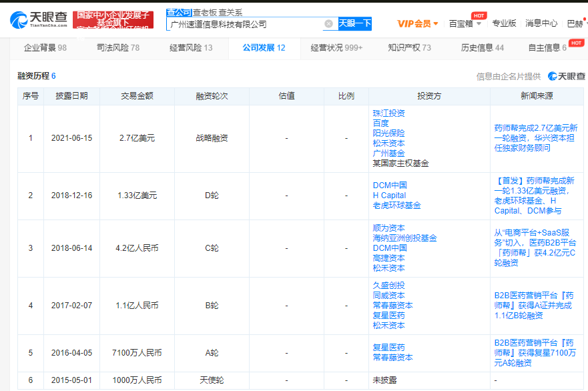The image size is (588, 391).
Task: Open investor 顺为资本
Action: pyautogui.click(x=388, y=228)
